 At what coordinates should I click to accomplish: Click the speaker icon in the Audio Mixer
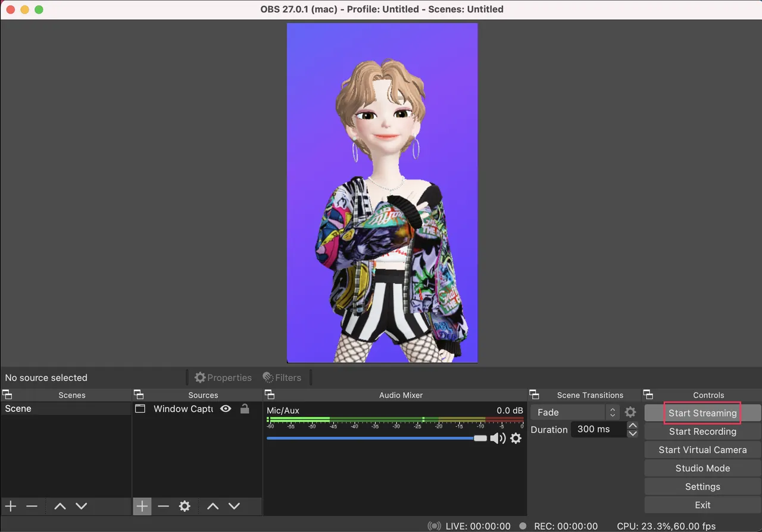tap(498, 439)
